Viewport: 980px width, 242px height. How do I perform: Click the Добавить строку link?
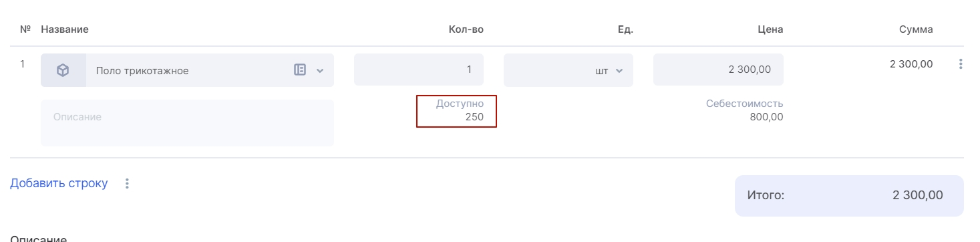click(59, 183)
